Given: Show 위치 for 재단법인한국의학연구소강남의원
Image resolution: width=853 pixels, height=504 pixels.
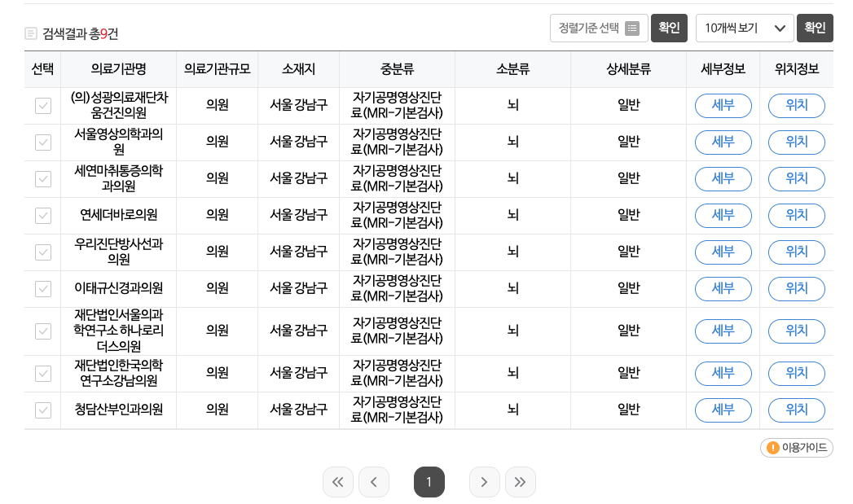Looking at the screenshot, I should point(796,373).
